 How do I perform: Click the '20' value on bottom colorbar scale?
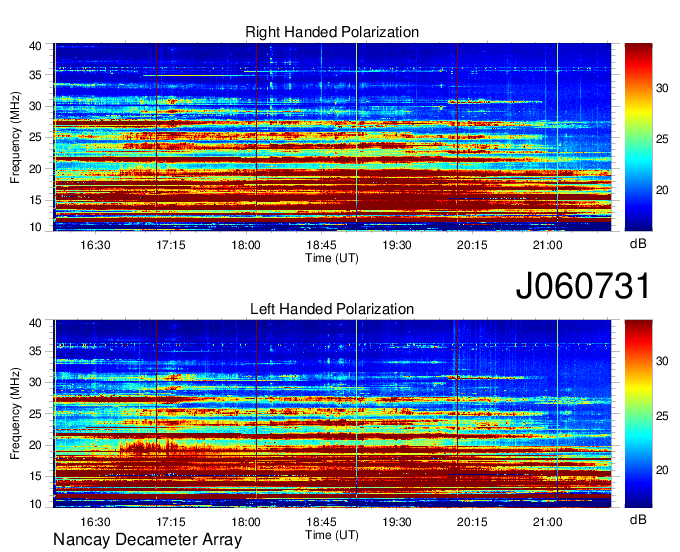[x=662, y=470]
